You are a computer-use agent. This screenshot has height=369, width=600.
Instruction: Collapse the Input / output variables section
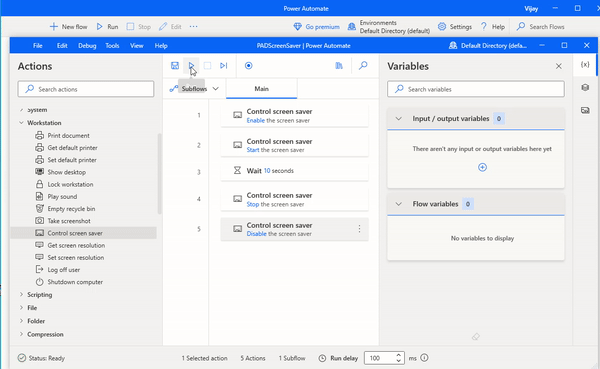[398, 119]
